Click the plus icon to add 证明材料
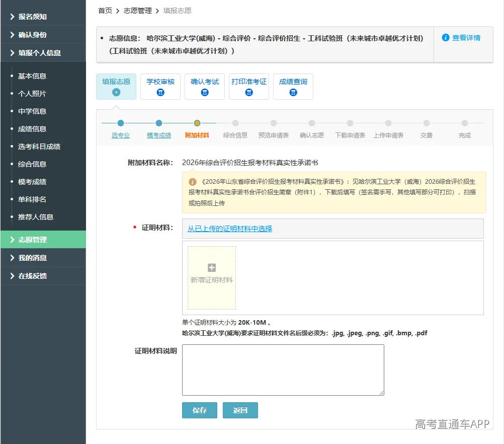Image resolution: width=504 pixels, height=444 pixels. [211, 267]
